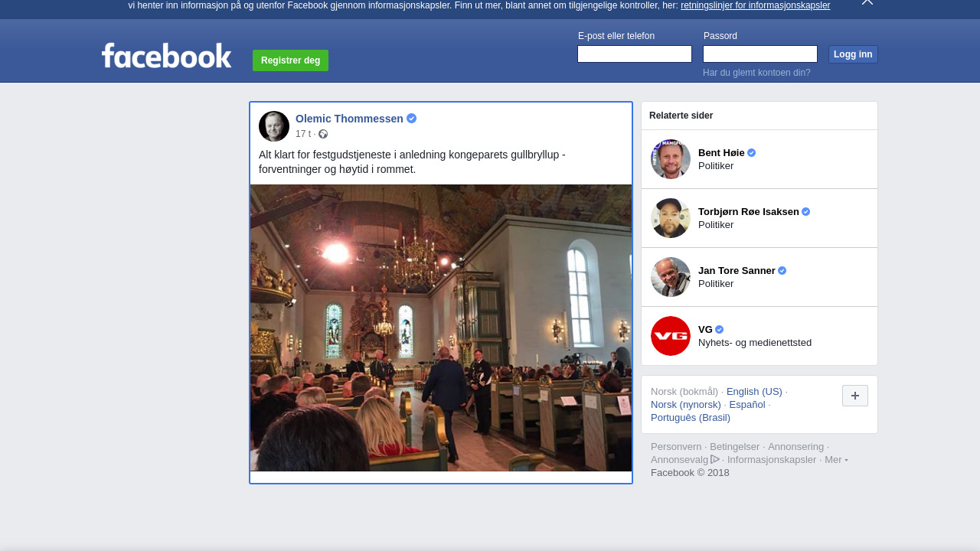
Task: Focus the Passord input field
Action: tap(760, 54)
